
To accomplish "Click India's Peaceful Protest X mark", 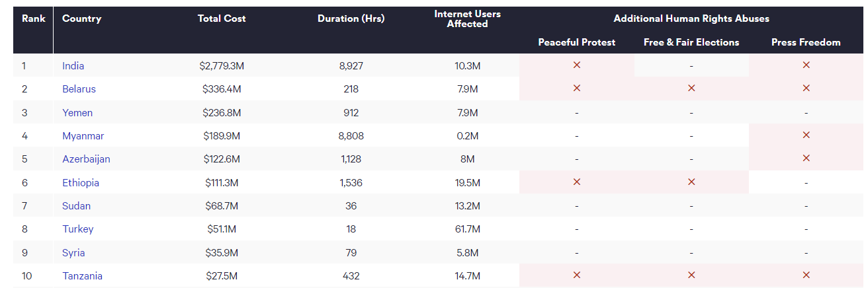I will [x=576, y=65].
